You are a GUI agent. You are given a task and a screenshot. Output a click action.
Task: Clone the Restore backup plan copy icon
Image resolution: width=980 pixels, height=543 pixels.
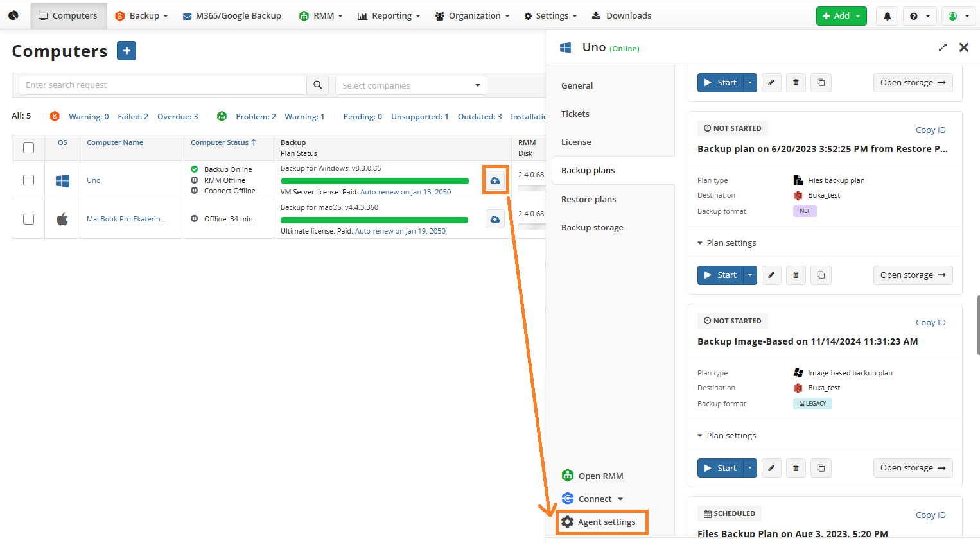[821, 275]
